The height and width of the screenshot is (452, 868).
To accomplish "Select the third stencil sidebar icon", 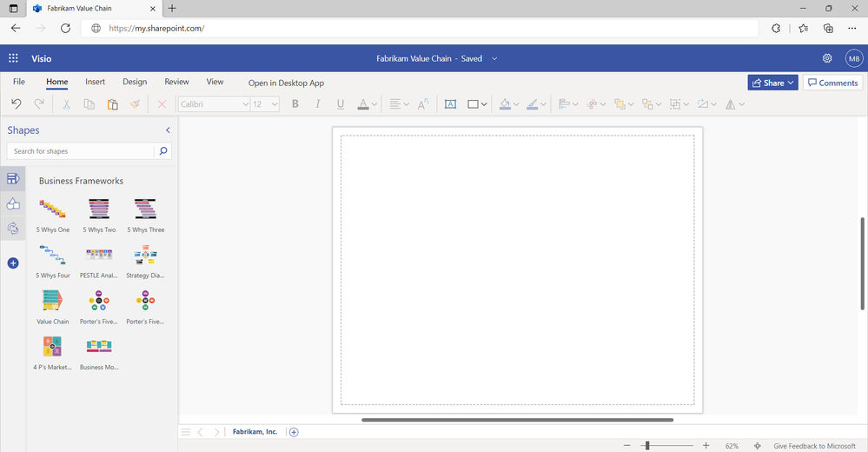I will coord(13,228).
